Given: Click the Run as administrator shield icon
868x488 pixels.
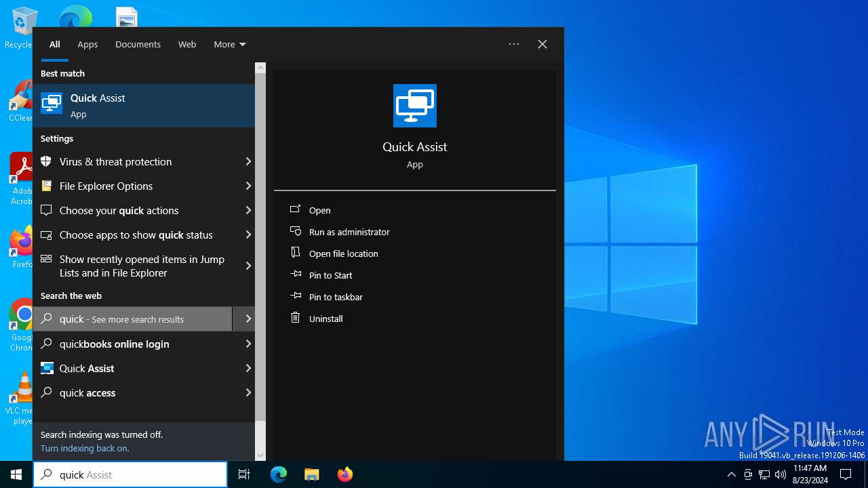Looking at the screenshot, I should (x=296, y=231).
